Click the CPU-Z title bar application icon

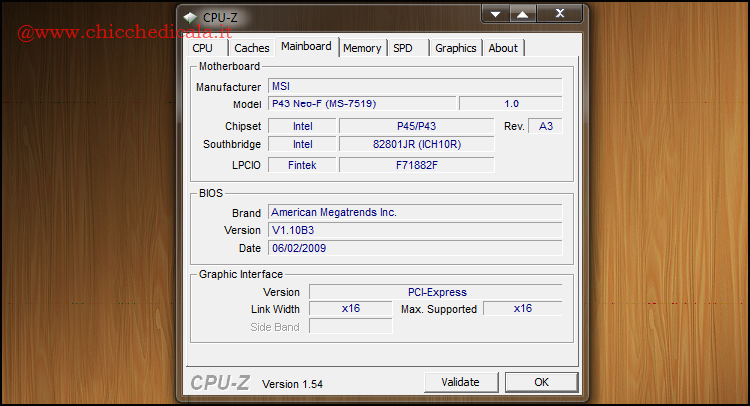pos(190,17)
